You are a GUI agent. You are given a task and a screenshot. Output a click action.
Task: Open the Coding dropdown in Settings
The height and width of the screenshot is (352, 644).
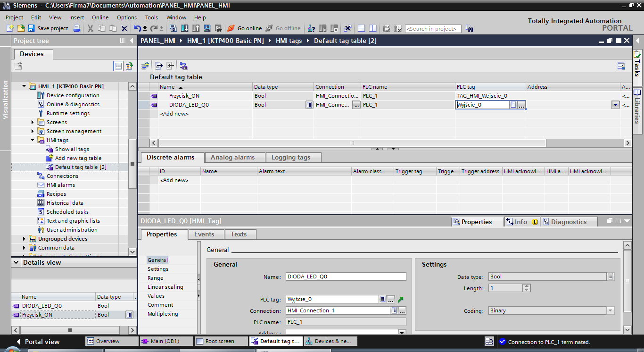coord(611,310)
